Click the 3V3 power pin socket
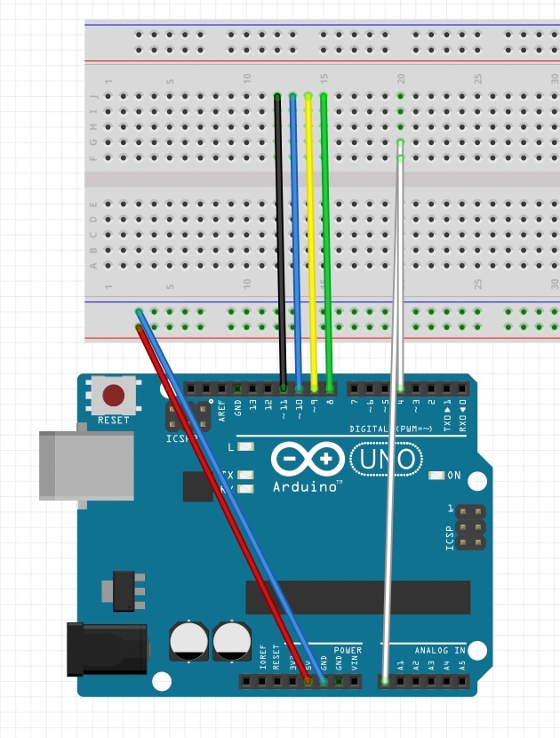560x738 pixels. (292, 681)
